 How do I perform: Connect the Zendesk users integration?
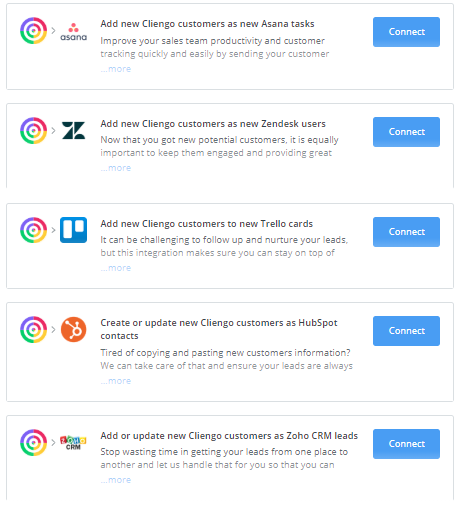pyautogui.click(x=406, y=132)
